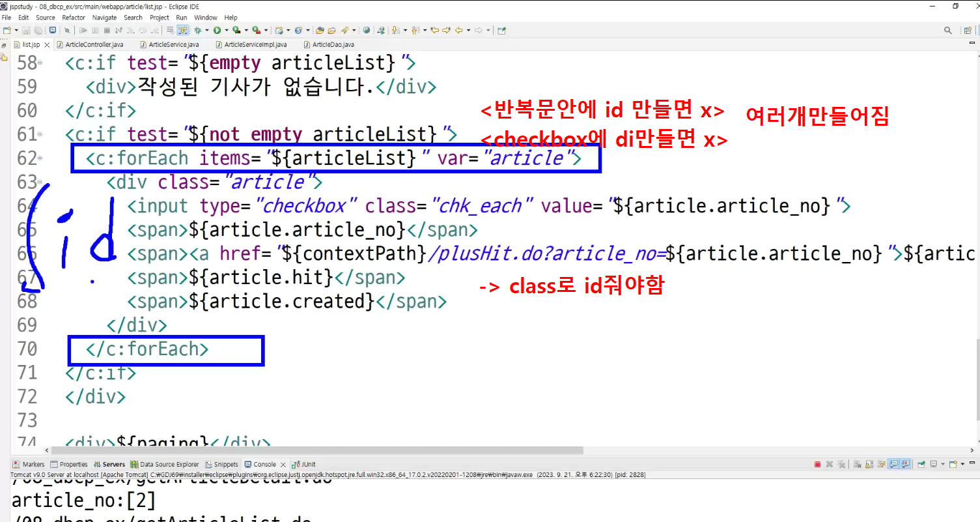This screenshot has width=980, height=522.
Task: Navigate Back in editor history
Action: pos(458,30)
